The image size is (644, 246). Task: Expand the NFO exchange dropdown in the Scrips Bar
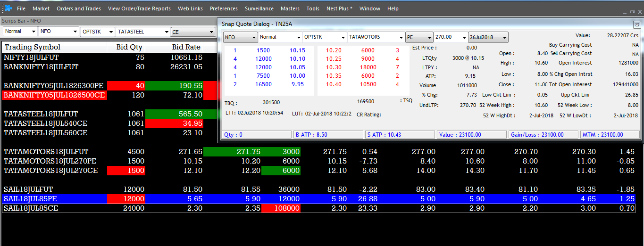pos(75,32)
